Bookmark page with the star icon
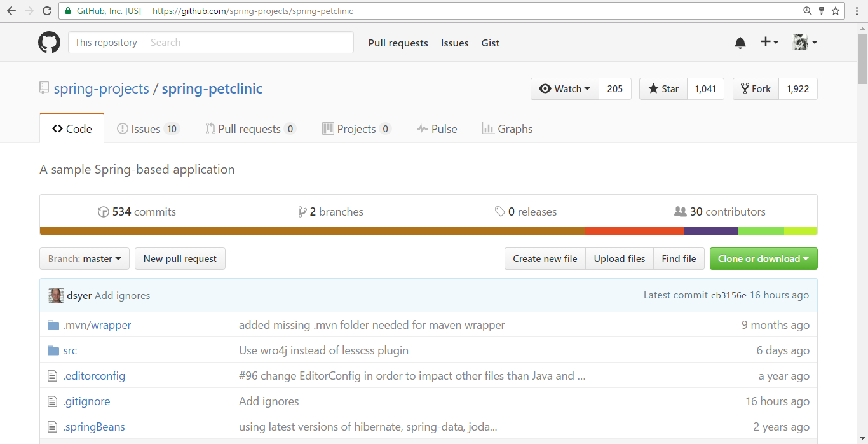 tap(836, 11)
